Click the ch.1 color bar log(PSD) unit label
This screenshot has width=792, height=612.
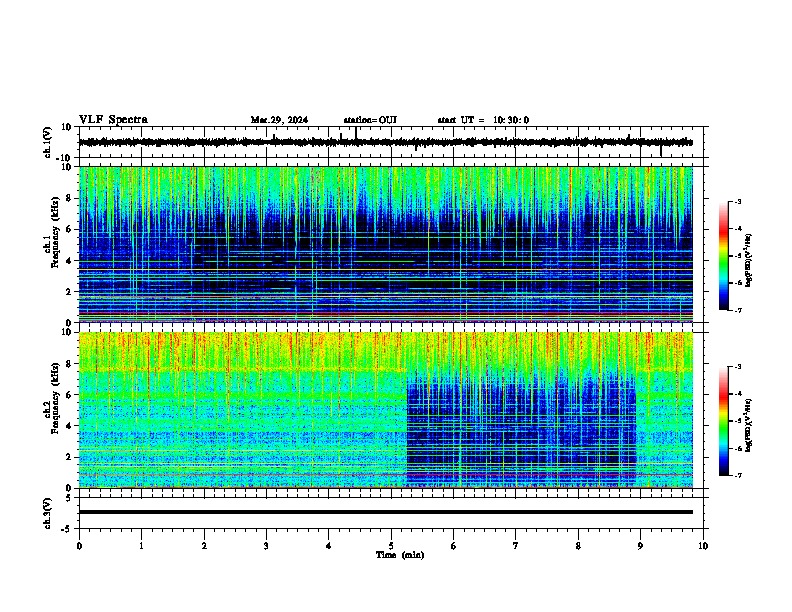tap(749, 261)
